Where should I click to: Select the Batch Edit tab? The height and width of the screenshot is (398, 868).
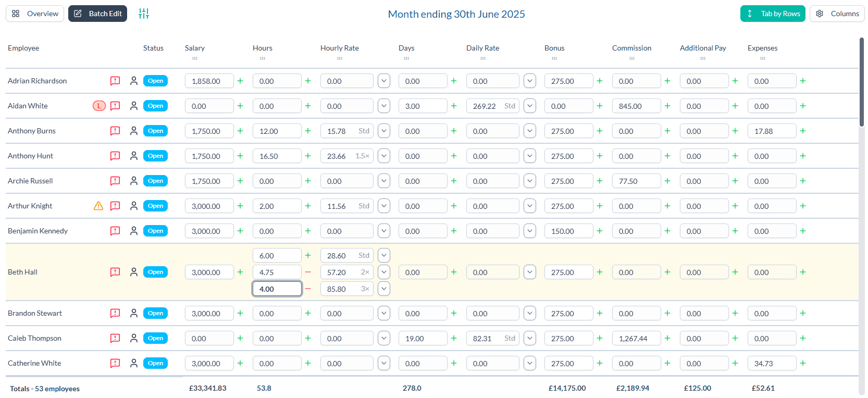click(97, 14)
